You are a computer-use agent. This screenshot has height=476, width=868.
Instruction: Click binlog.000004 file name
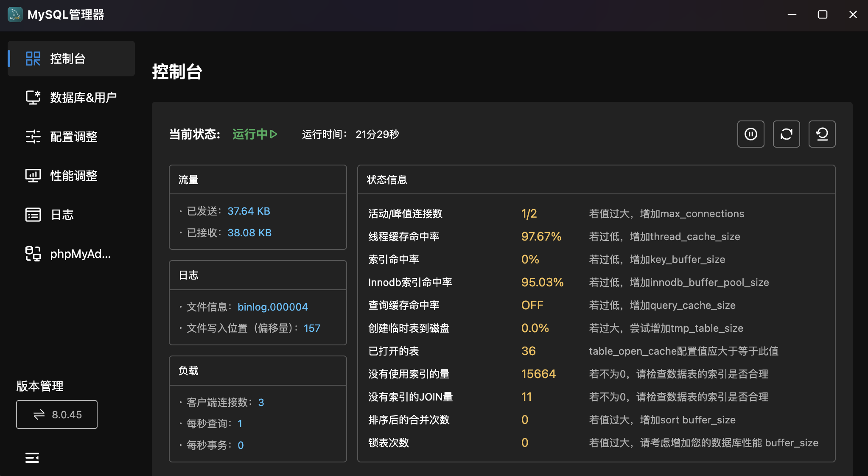273,307
